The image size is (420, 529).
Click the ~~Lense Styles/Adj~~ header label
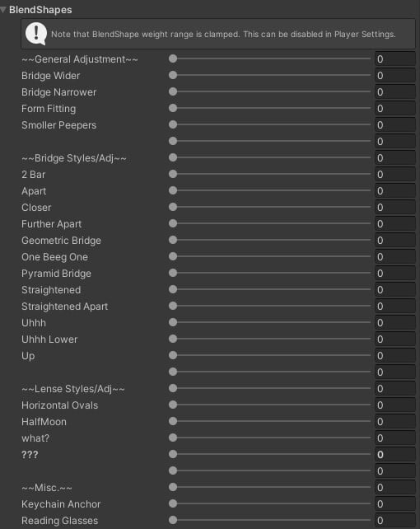click(x=73, y=389)
